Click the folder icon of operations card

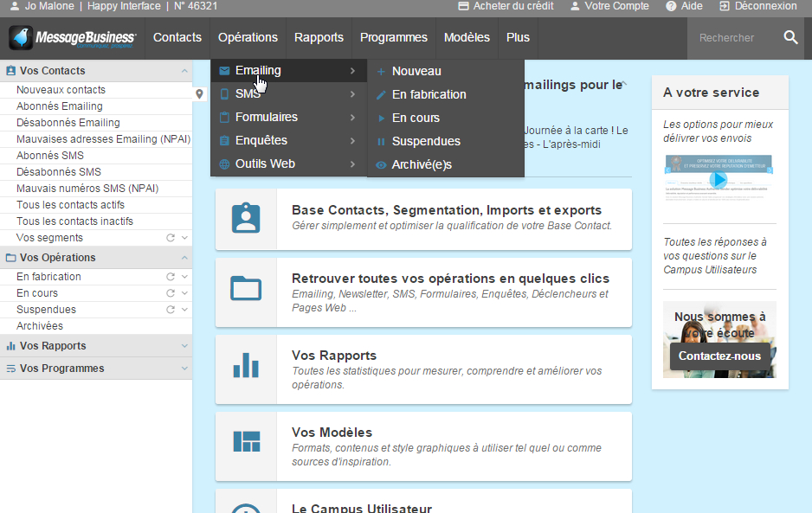click(x=246, y=288)
